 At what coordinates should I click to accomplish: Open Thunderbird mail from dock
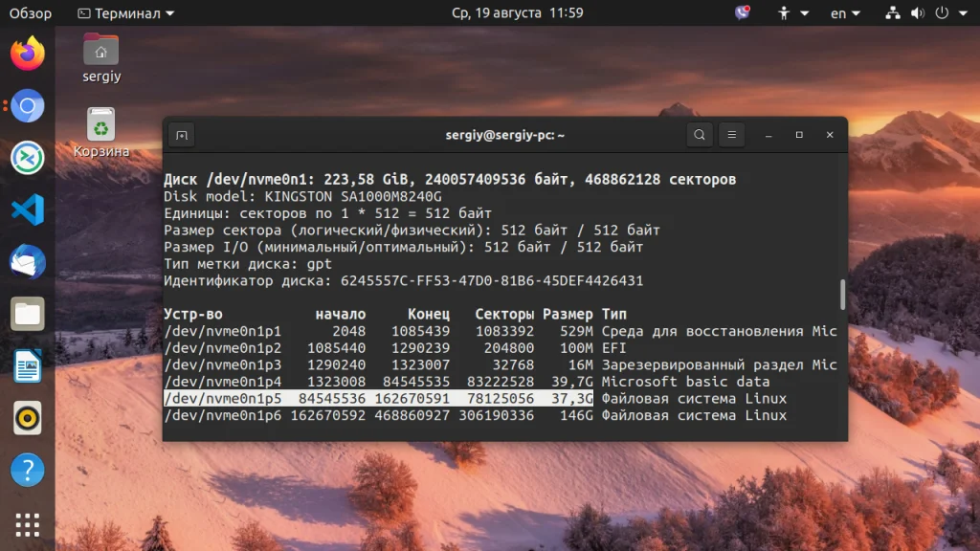pyautogui.click(x=28, y=261)
